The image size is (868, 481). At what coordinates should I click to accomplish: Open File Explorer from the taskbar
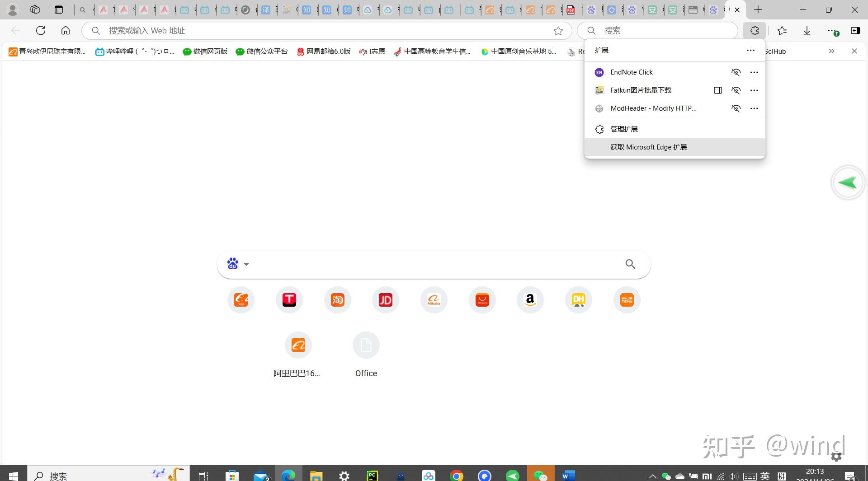(316, 476)
